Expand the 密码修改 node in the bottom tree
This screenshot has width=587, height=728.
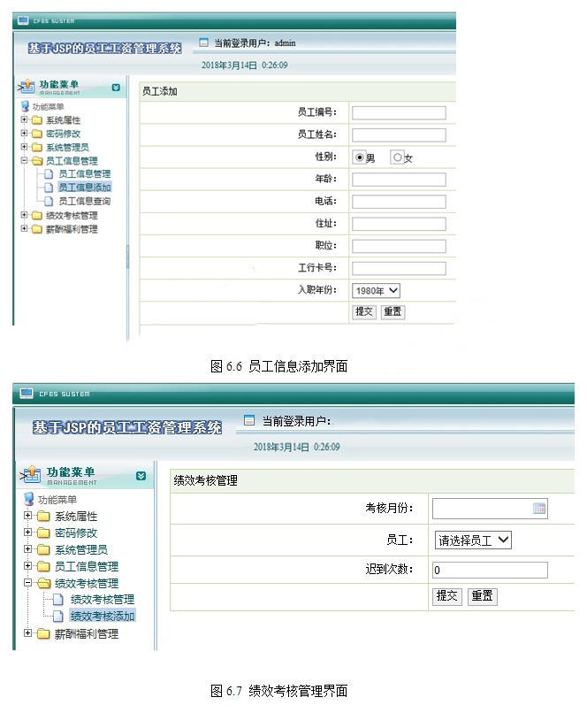[x=27, y=533]
